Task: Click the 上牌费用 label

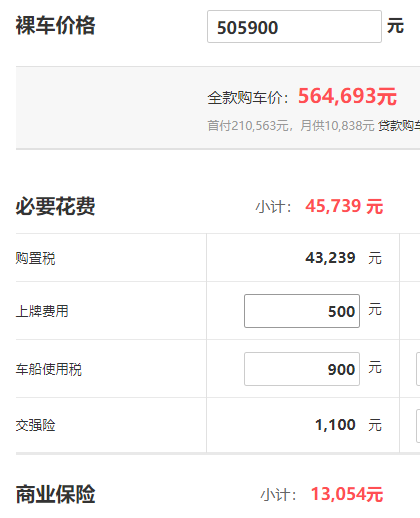Action: pyautogui.click(x=42, y=311)
